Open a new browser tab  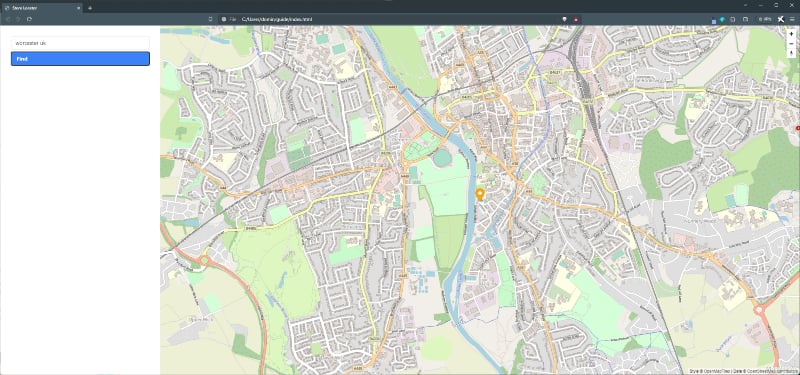tap(90, 8)
